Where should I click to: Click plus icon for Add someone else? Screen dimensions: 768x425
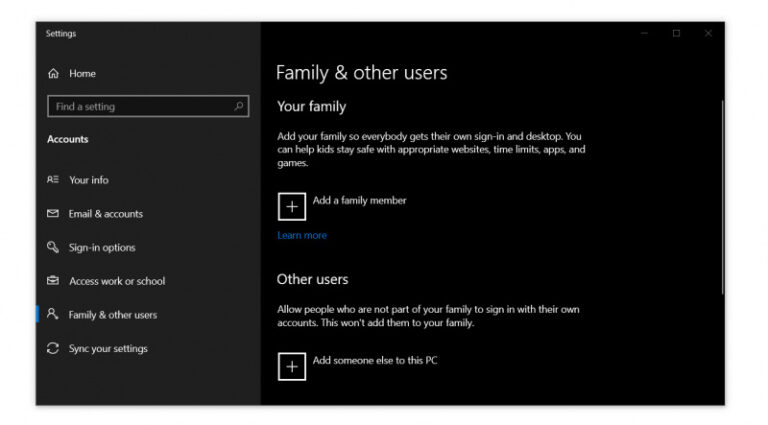[292, 367]
